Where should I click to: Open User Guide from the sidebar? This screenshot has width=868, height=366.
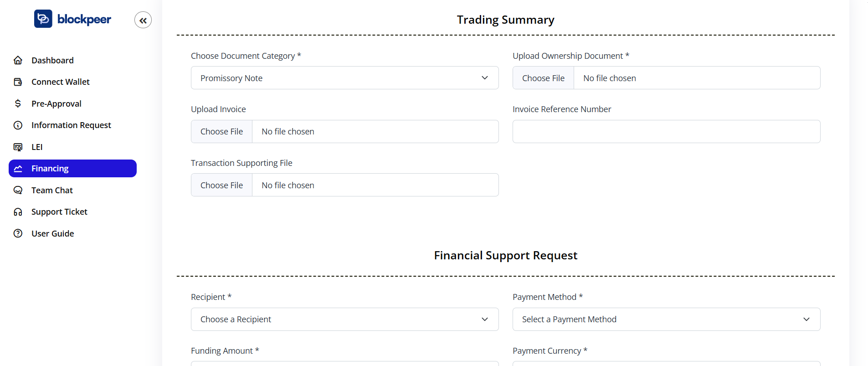click(x=52, y=233)
